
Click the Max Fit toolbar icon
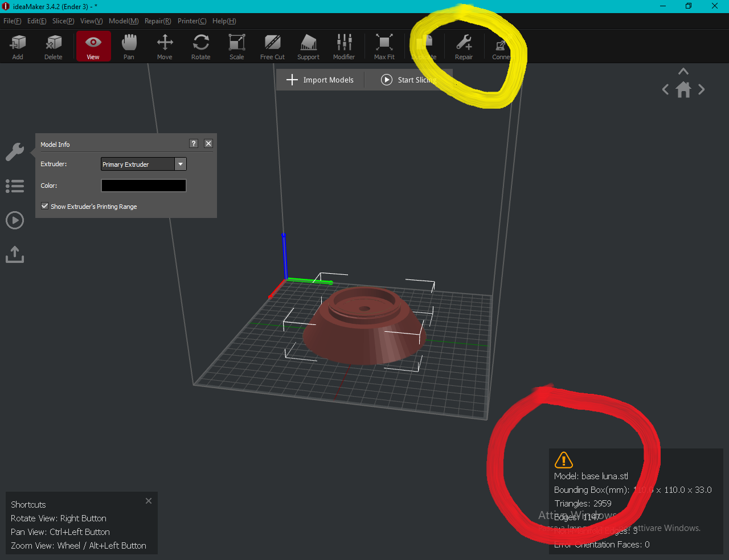pos(384,46)
